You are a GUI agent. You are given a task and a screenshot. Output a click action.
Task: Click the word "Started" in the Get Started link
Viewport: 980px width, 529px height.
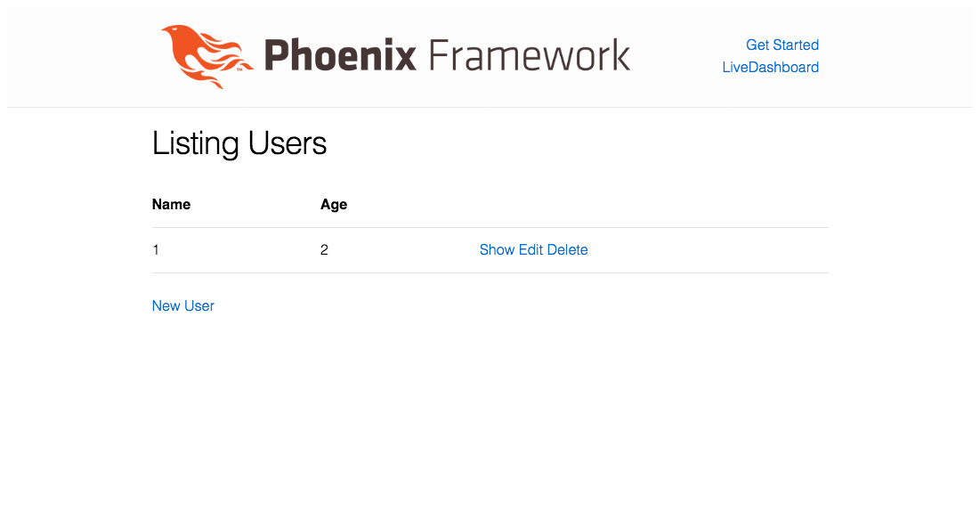[796, 45]
